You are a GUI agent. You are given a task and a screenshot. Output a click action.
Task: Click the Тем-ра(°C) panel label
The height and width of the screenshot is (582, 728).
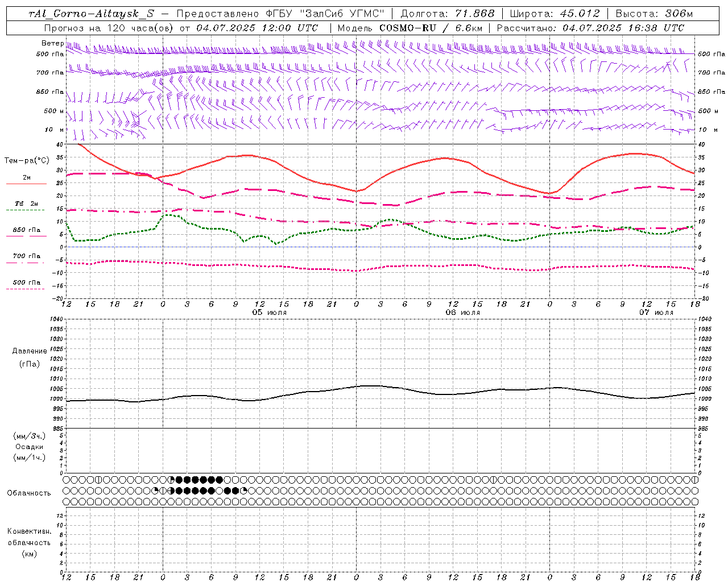pos(27,161)
